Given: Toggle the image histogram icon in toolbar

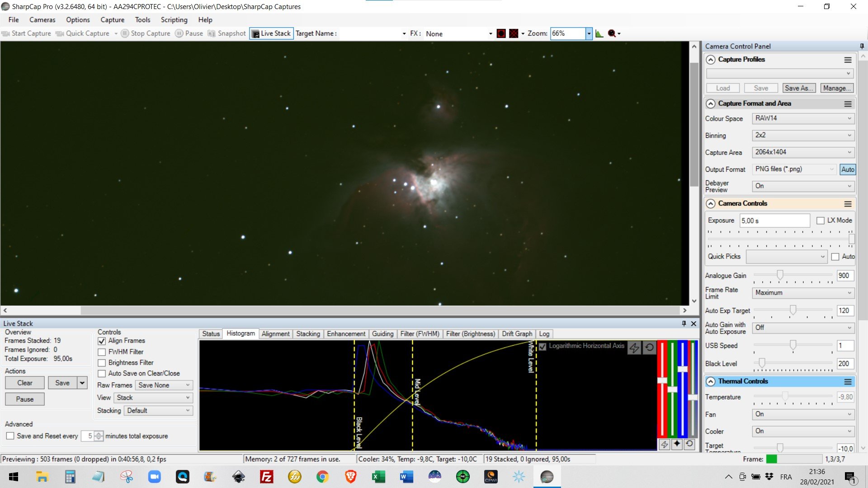Looking at the screenshot, I should [599, 33].
